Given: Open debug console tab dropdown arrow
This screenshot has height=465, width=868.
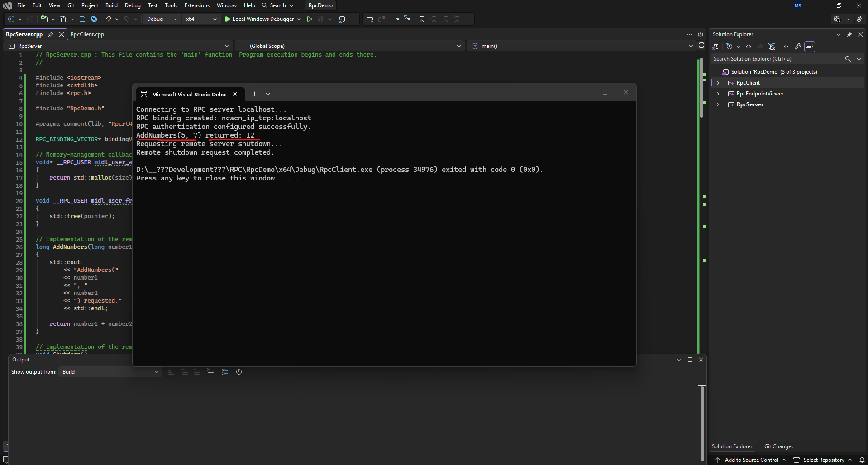Looking at the screenshot, I should pos(268,94).
